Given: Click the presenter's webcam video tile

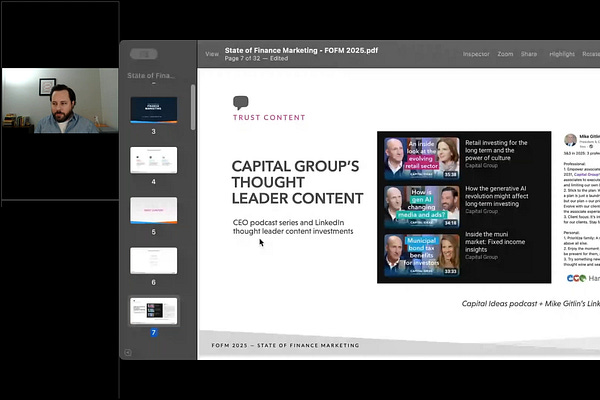Looking at the screenshot, I should click(60, 101).
